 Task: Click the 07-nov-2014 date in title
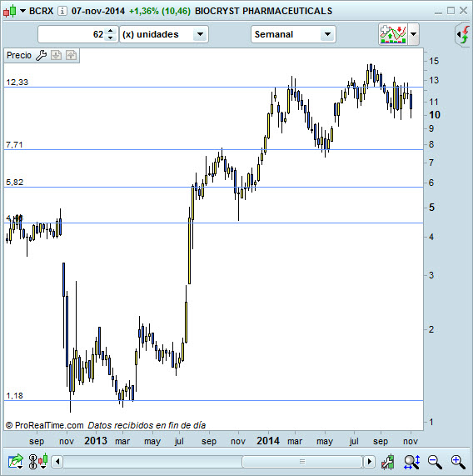[98, 11]
